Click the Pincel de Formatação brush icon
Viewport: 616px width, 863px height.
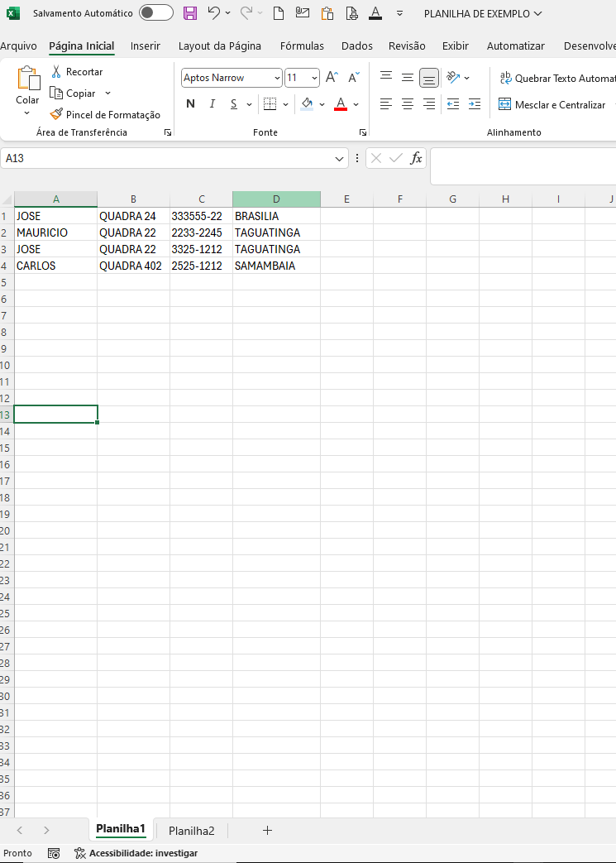[56, 114]
